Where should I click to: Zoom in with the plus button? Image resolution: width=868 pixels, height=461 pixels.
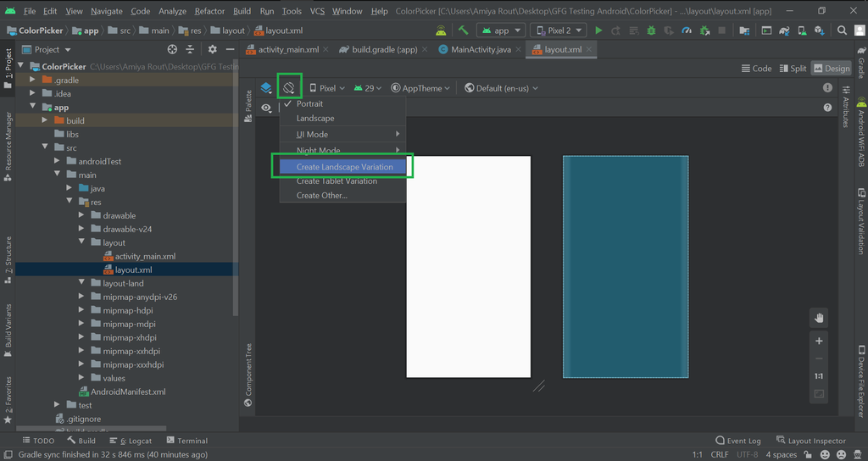coord(819,341)
